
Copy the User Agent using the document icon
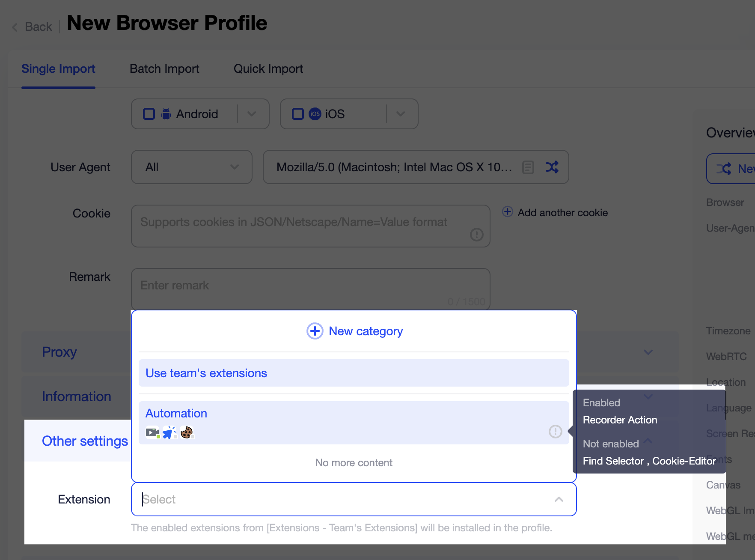point(528,167)
